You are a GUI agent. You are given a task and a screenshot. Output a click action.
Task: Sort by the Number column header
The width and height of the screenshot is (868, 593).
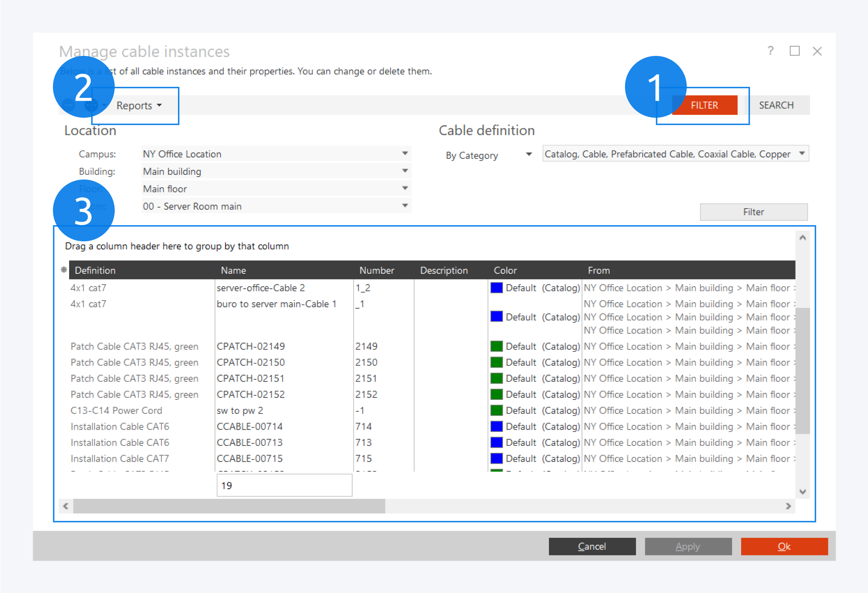(x=376, y=270)
